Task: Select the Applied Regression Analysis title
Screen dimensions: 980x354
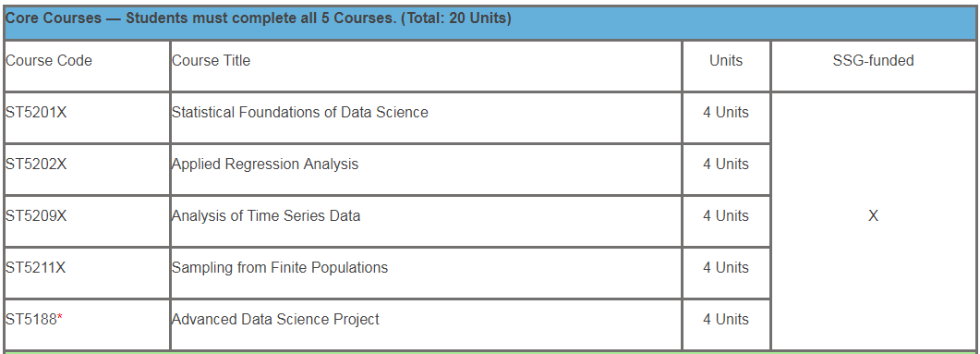Action: (x=265, y=165)
